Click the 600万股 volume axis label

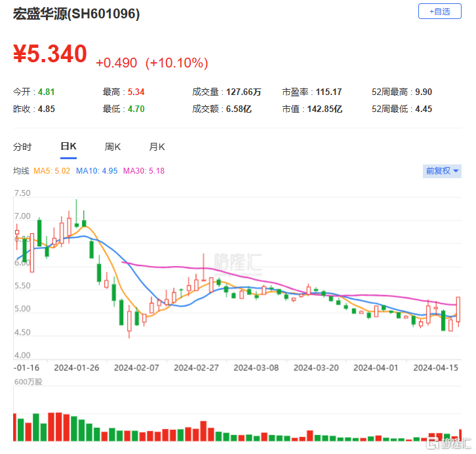point(28,382)
